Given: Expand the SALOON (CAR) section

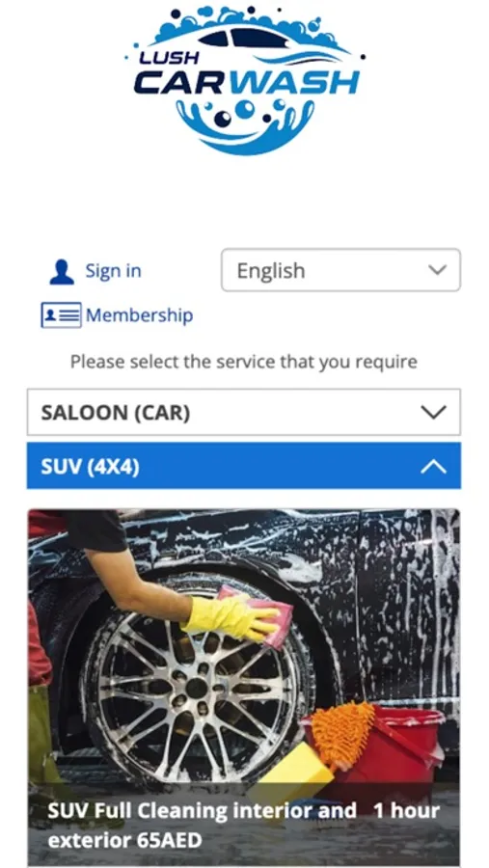Looking at the screenshot, I should pos(244,413).
